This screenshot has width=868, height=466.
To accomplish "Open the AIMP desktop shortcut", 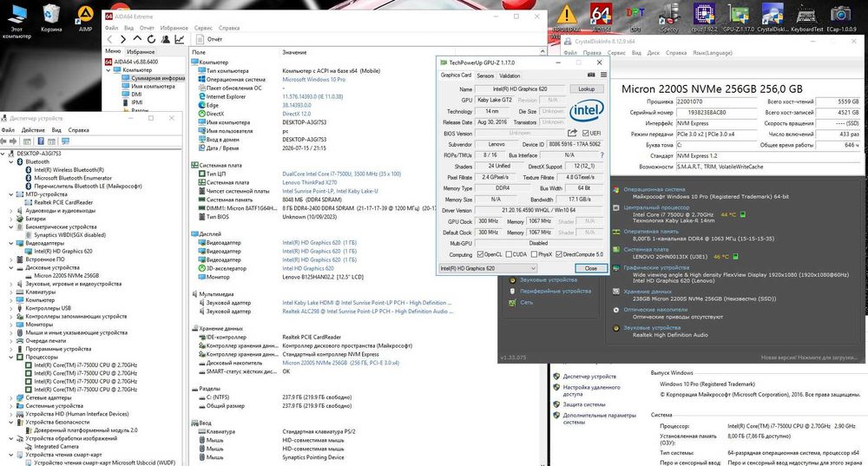I will (x=85, y=18).
